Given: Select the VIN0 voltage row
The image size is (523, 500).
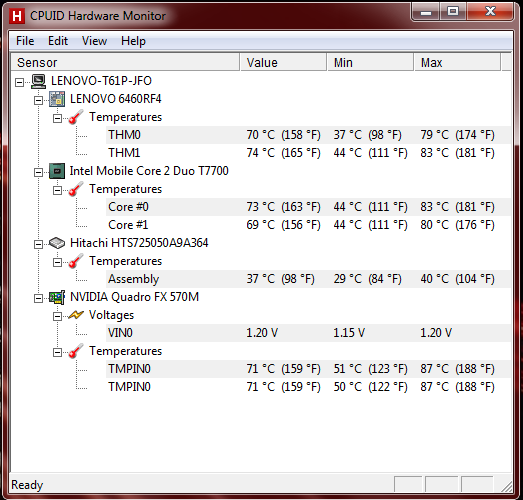Looking at the screenshot, I should (x=309, y=333).
